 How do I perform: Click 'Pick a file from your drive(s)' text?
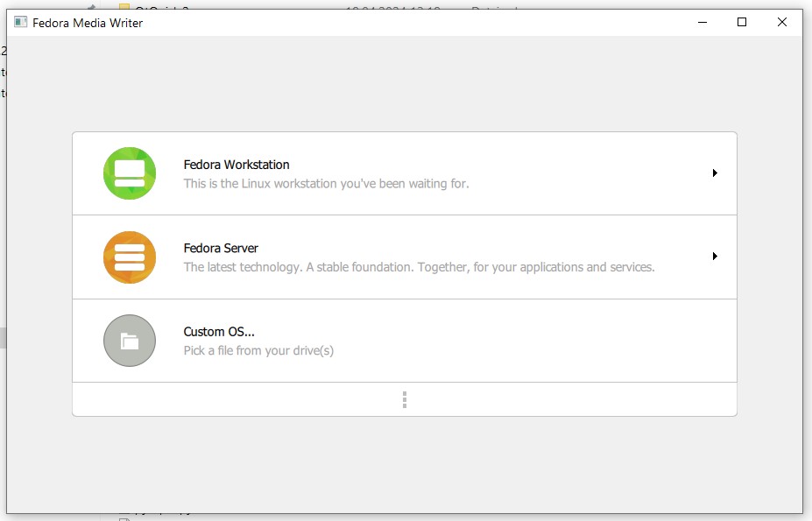coord(258,350)
